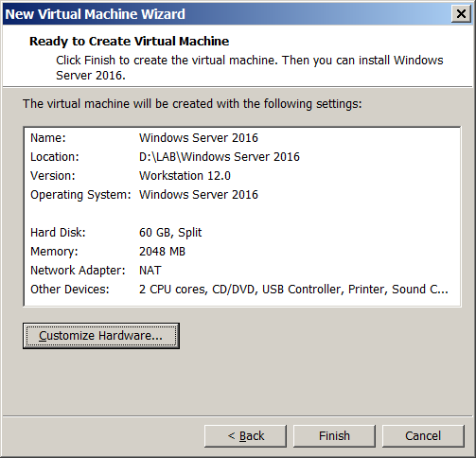Click the Other Devices list of 2 CPU cores
Viewport: 476px width, 458px height.
point(293,290)
